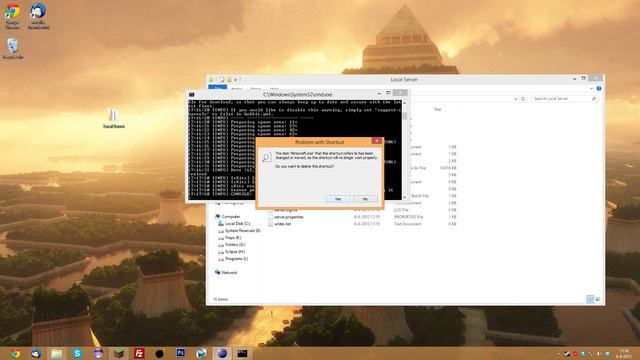Click the New Folder icon in the quick access toolbar
The height and width of the screenshot is (360, 640).
click(229, 80)
